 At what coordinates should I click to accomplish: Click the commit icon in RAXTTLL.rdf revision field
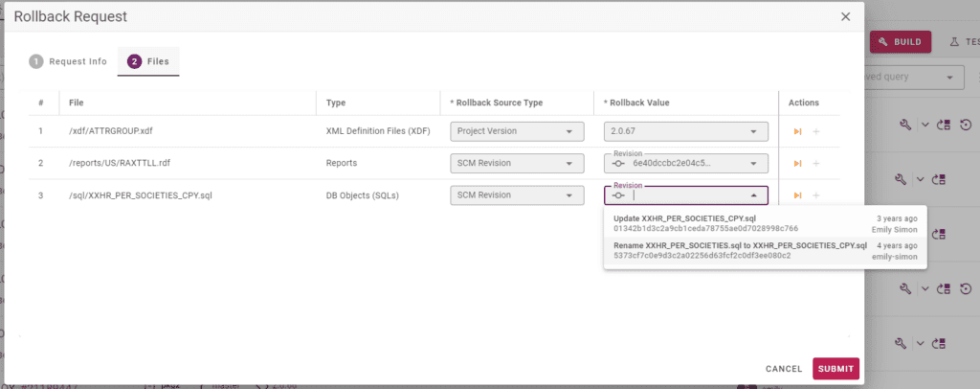tap(619, 164)
